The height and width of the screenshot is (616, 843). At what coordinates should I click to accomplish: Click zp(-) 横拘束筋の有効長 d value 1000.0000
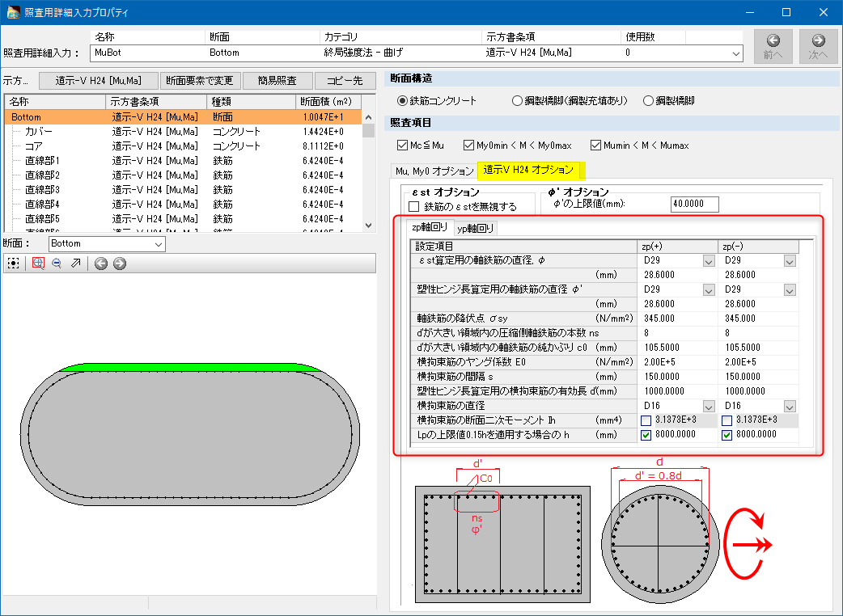click(758, 391)
